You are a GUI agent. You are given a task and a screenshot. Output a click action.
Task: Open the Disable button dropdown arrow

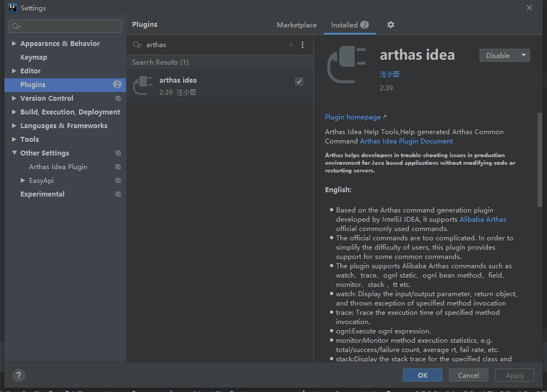coord(522,55)
